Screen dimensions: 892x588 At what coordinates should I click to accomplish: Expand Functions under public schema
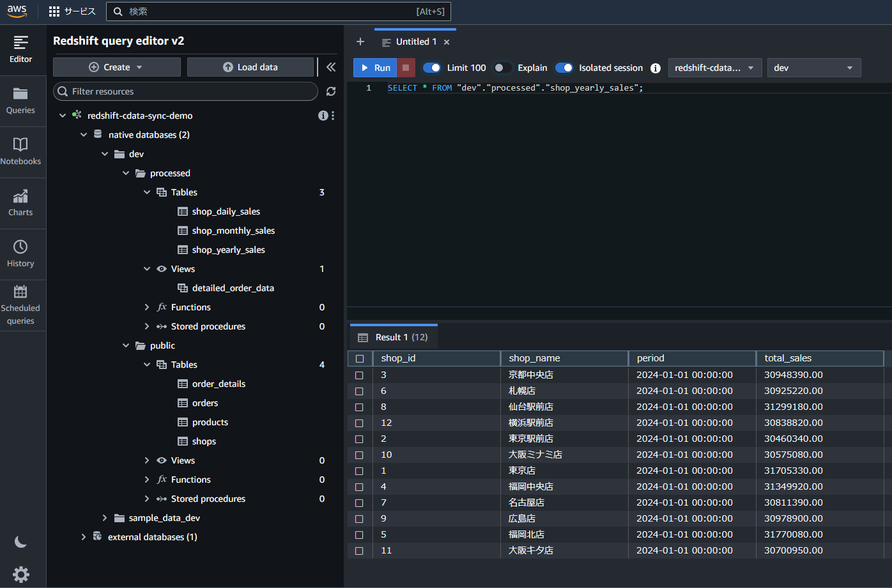click(x=147, y=479)
